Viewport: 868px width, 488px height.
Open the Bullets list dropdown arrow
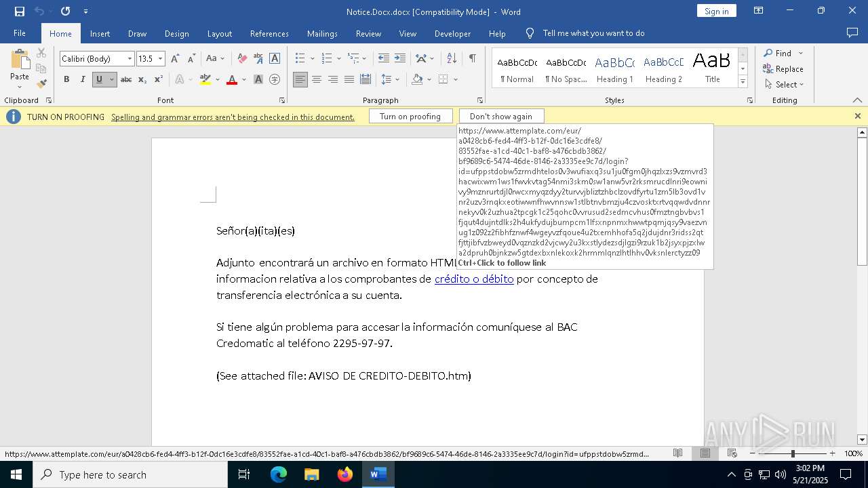coord(312,59)
